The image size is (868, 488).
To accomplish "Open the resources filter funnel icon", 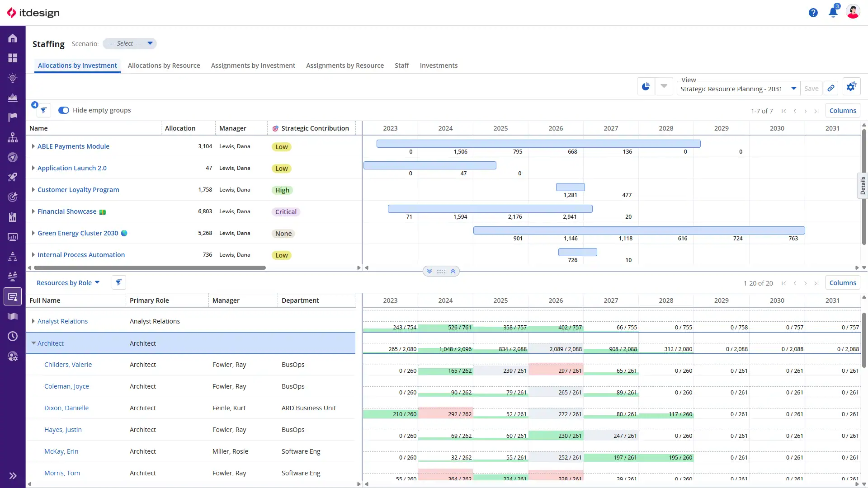I will 118,282.
